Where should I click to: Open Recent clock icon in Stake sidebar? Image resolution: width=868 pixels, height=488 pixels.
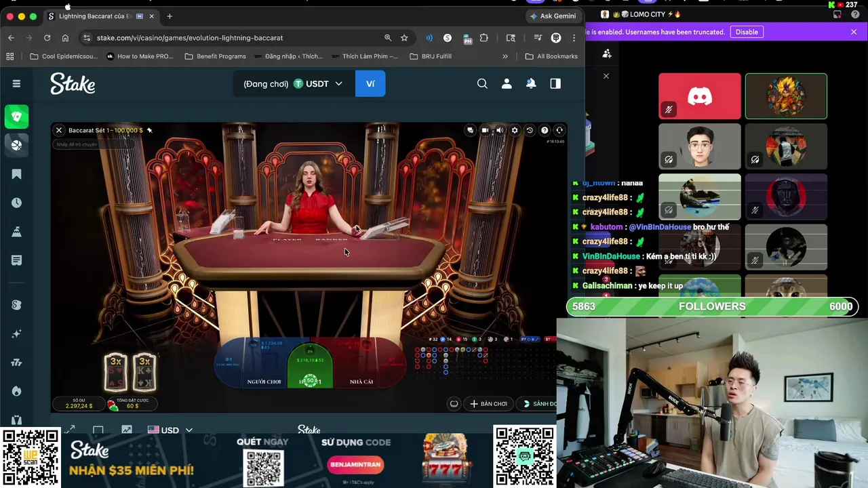point(17,203)
